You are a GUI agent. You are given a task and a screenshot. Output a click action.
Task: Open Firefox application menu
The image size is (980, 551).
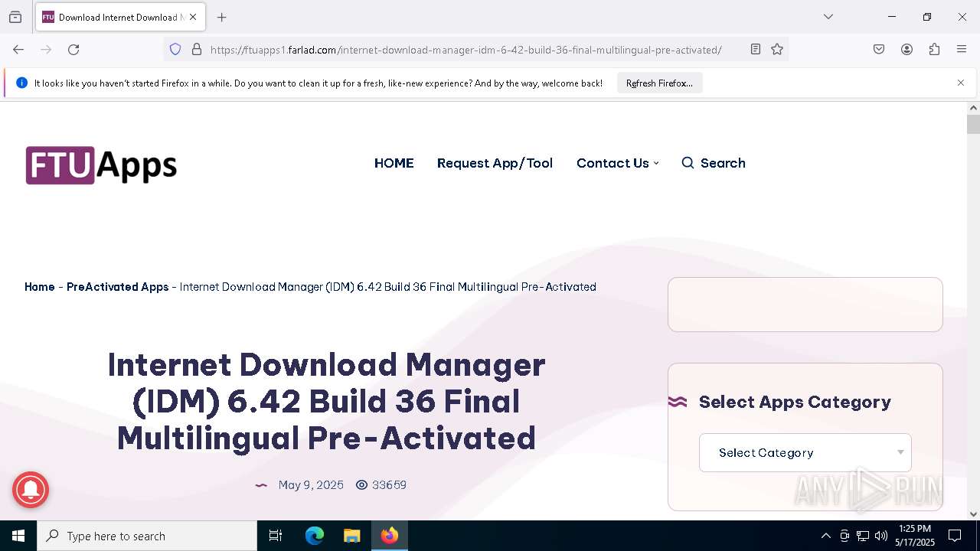(x=962, y=50)
